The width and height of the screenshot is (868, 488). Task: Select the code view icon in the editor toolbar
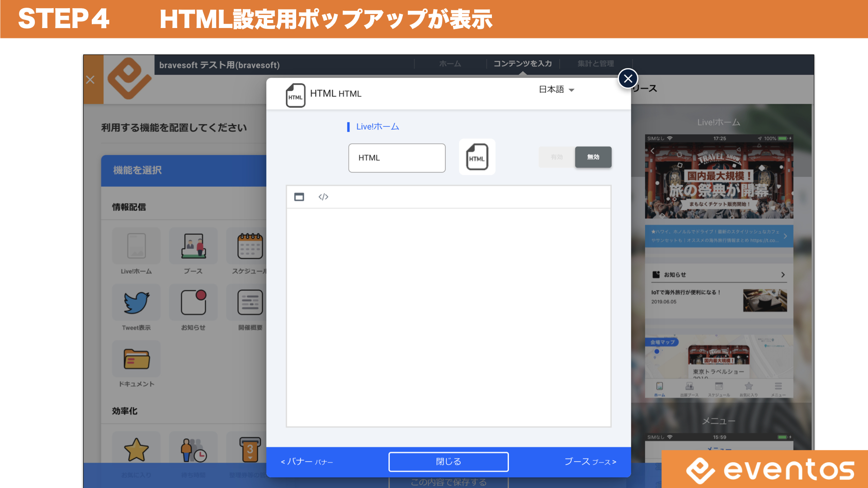pos(323,197)
